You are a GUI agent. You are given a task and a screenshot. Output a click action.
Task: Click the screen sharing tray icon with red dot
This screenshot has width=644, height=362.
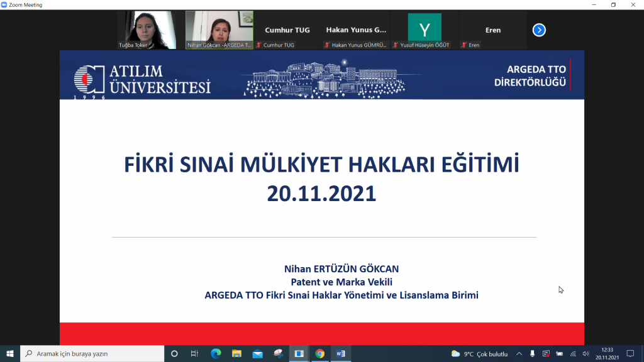coord(546,353)
